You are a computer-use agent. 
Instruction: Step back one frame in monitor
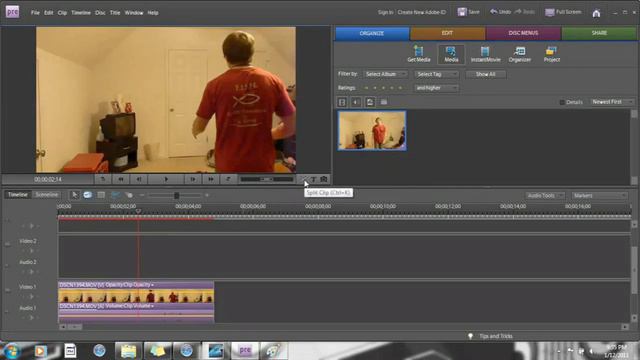coord(139,179)
